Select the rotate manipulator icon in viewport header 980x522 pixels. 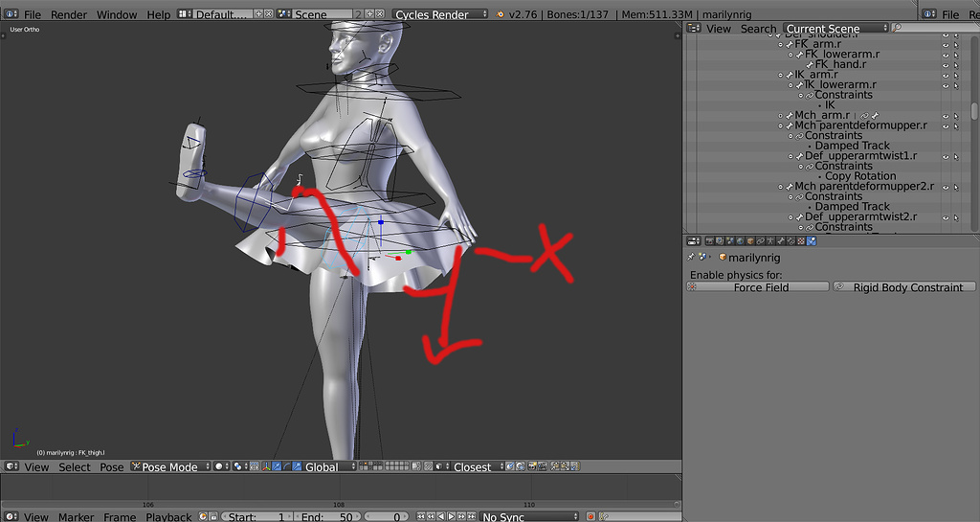286,466
